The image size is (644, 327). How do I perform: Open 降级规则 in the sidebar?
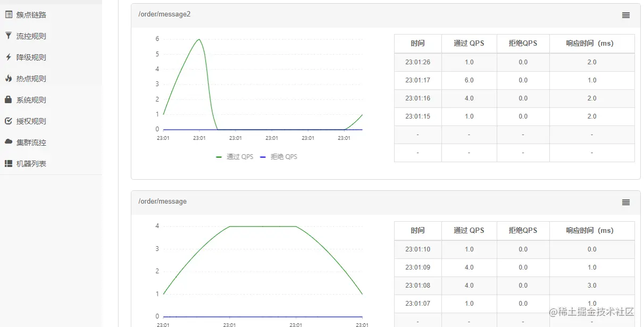tap(31, 57)
